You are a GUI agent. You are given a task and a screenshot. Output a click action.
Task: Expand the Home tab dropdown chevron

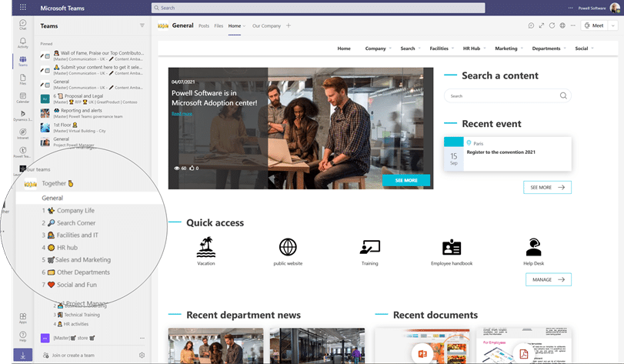pos(244,26)
